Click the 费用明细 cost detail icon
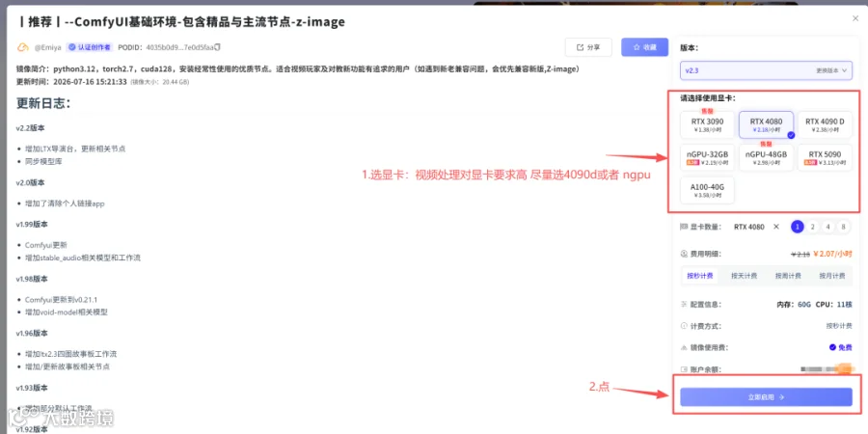Image resolution: width=868 pixels, height=434 pixels. pos(684,254)
